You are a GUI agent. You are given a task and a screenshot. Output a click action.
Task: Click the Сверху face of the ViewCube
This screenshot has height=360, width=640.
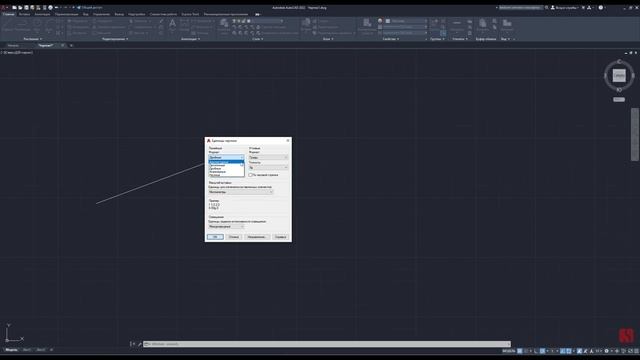pos(619,76)
